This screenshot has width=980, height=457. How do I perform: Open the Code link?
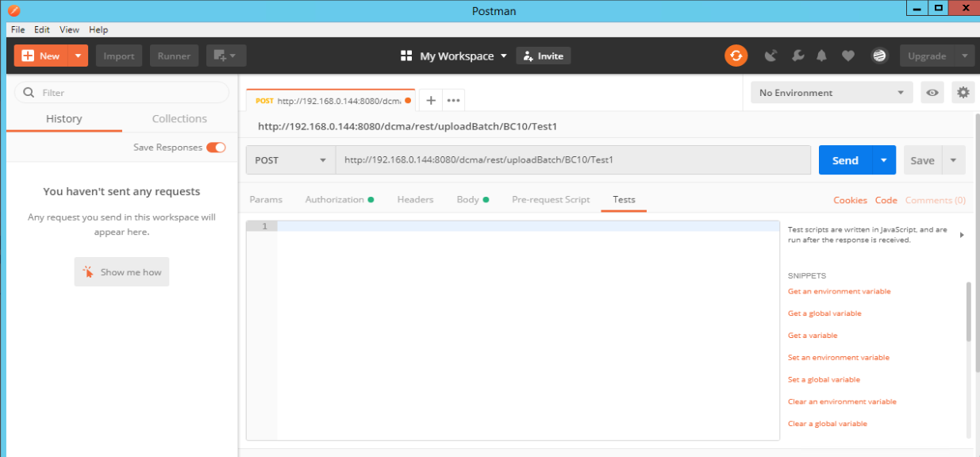click(886, 200)
